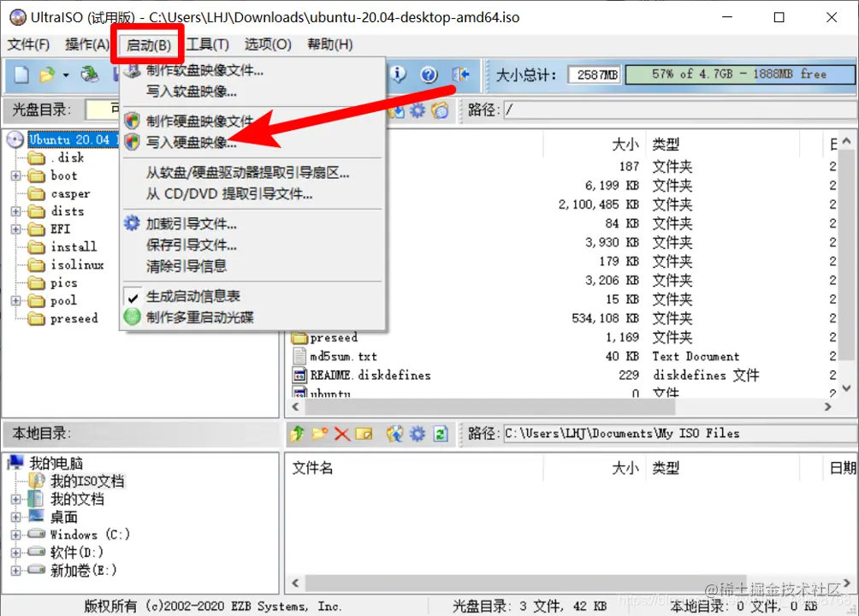
Task: Expand the boot folder tree node
Action: click(x=16, y=176)
